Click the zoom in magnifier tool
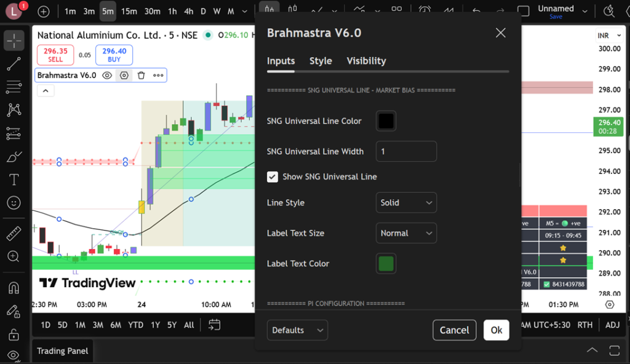This screenshot has height=364, width=630. click(x=14, y=256)
